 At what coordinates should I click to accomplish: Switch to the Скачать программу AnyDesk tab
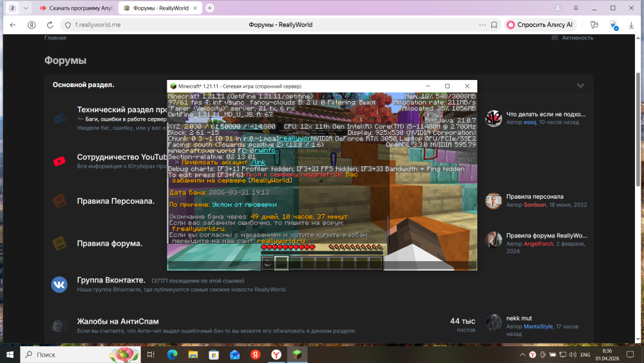coord(76,8)
